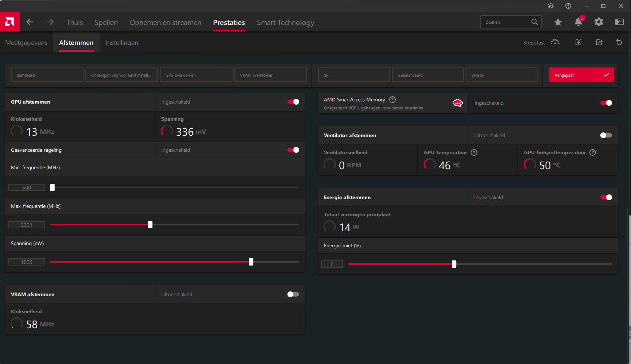Open favorites star icon
This screenshot has width=631, height=364.
coord(558,22)
